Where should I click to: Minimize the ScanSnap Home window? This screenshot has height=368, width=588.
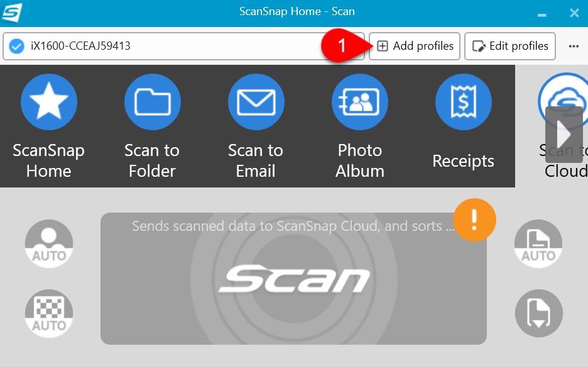(542, 14)
